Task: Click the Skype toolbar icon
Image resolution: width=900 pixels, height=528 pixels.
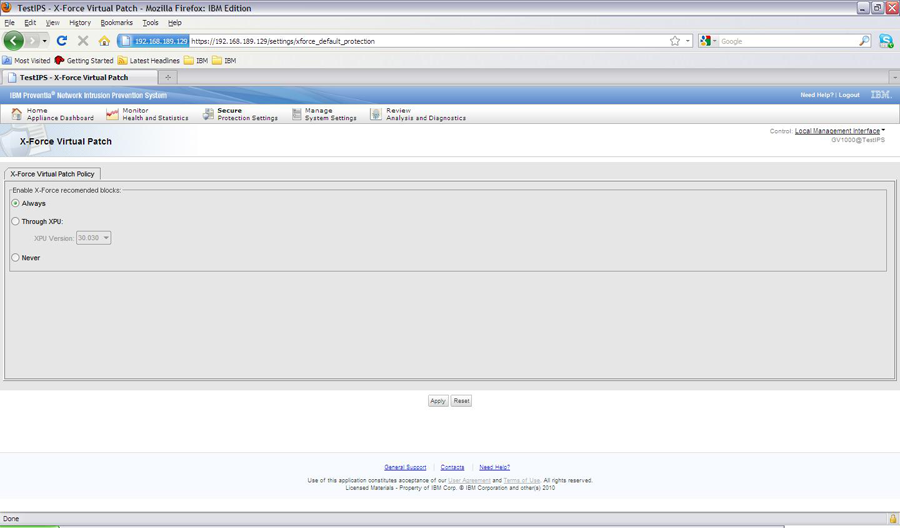Action: tap(886, 41)
